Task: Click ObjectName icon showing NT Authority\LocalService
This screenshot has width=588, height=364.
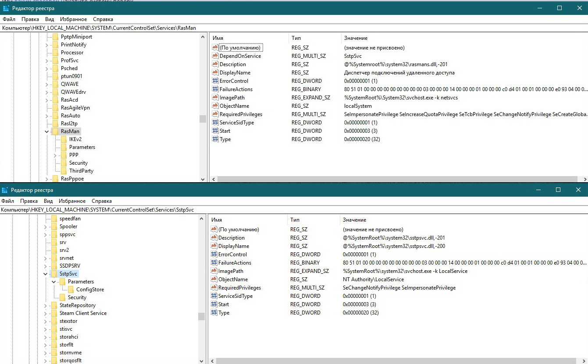Action: 214,279
